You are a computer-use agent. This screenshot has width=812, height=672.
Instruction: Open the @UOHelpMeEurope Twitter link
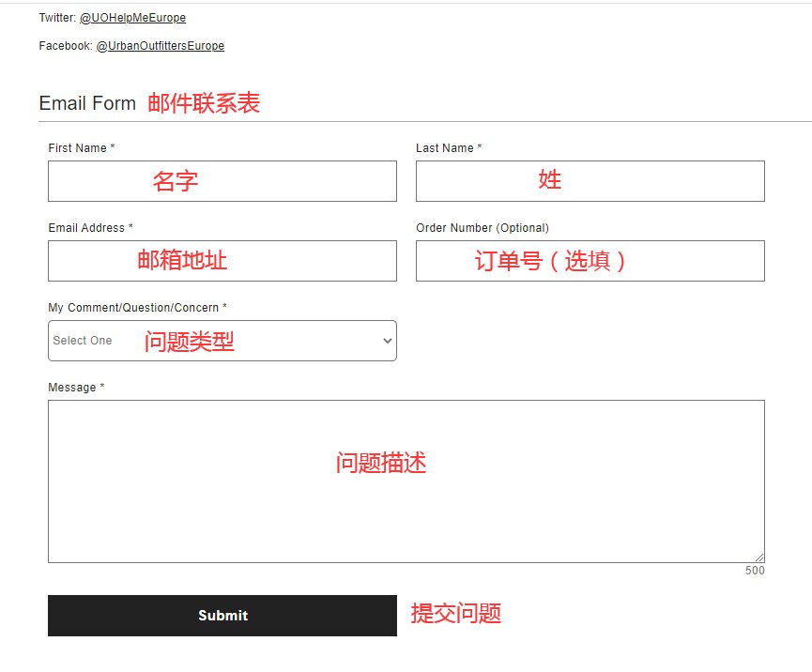132,18
